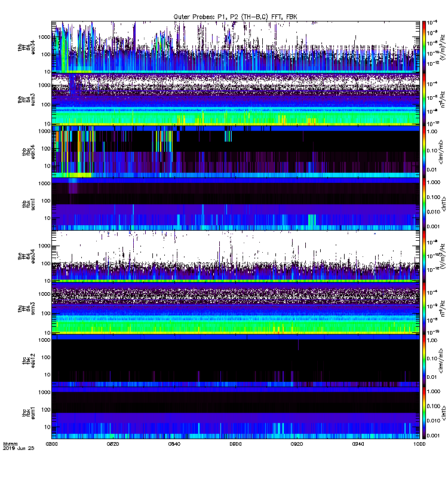448x478 pixels.
Task: Select the thb fbk scm1 panel label
Action: click(29, 204)
